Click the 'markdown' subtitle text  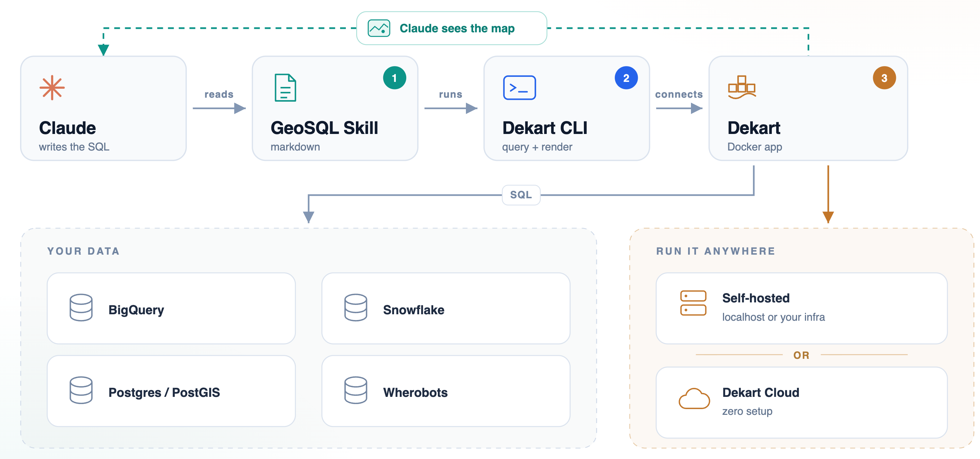pos(295,147)
